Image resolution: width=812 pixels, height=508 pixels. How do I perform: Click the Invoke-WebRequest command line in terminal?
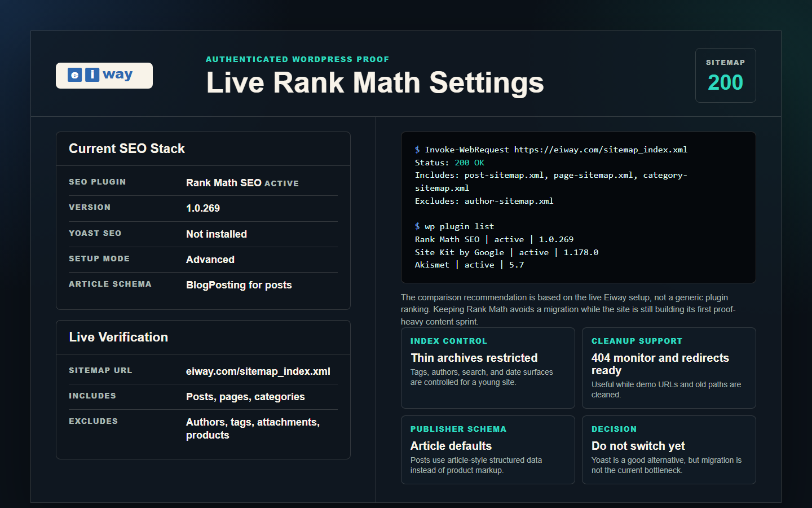coord(551,150)
